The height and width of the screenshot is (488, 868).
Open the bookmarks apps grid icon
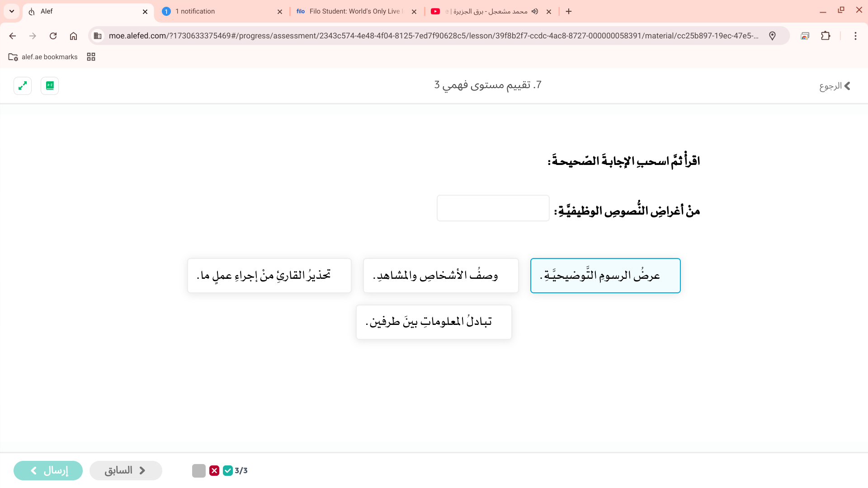click(91, 57)
